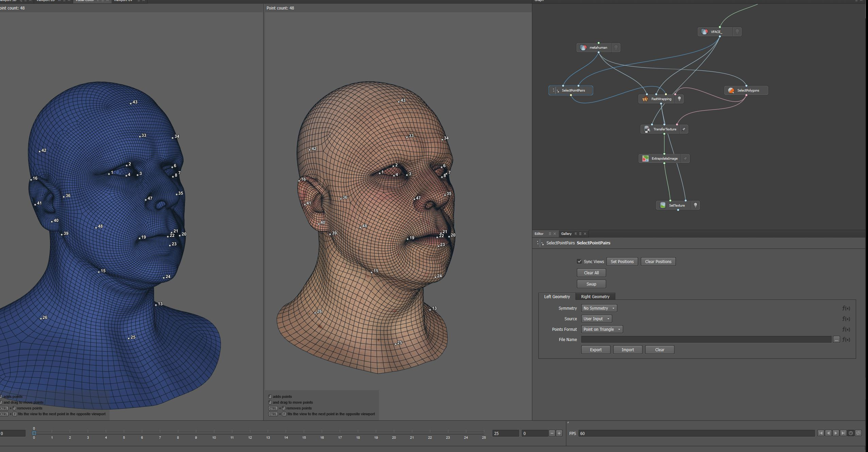Change the Source dropdown from User Input
The height and width of the screenshot is (452, 868).
tap(596, 319)
